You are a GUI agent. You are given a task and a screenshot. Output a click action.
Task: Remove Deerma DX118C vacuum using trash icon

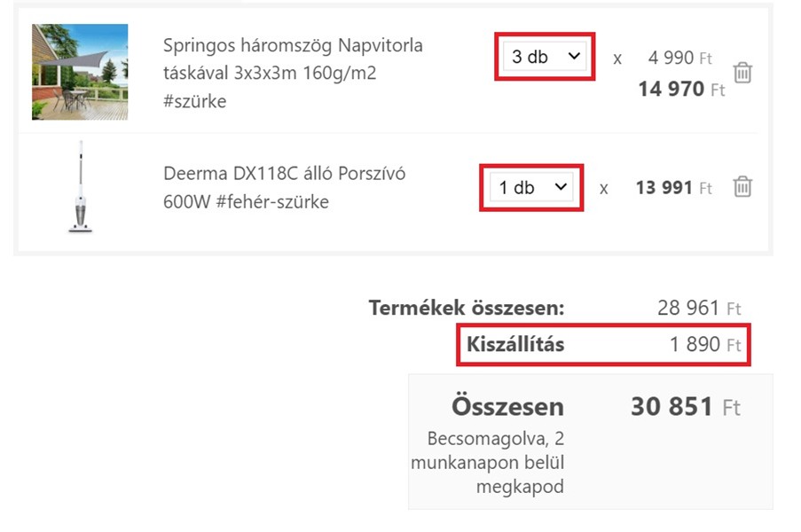point(742,187)
